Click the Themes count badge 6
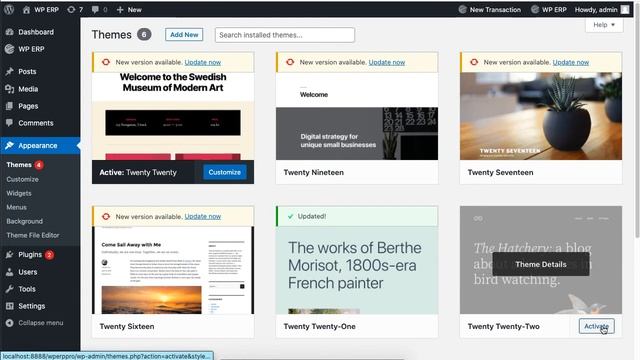640x360 pixels. [144, 35]
